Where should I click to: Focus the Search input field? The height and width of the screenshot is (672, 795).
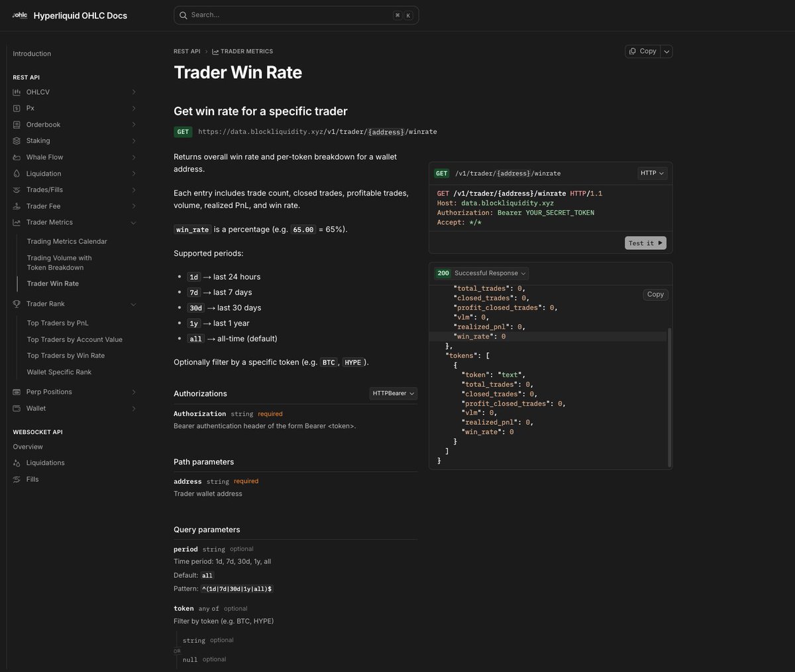click(296, 15)
